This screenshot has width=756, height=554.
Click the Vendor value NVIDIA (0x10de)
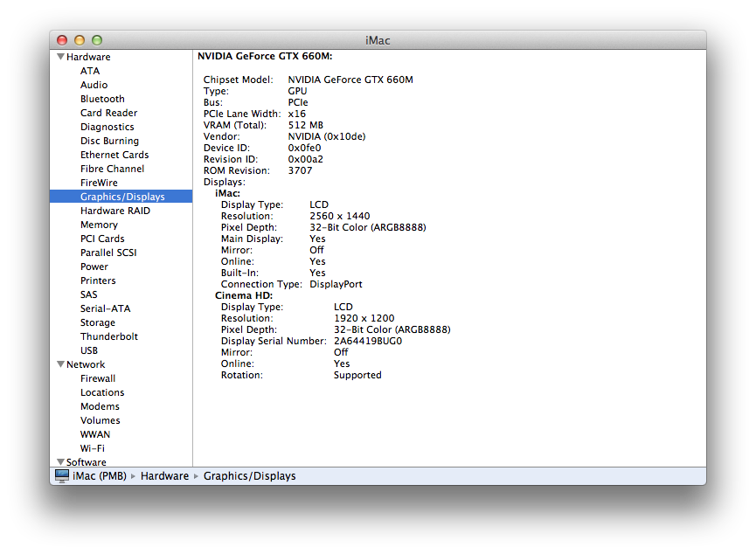327,136
